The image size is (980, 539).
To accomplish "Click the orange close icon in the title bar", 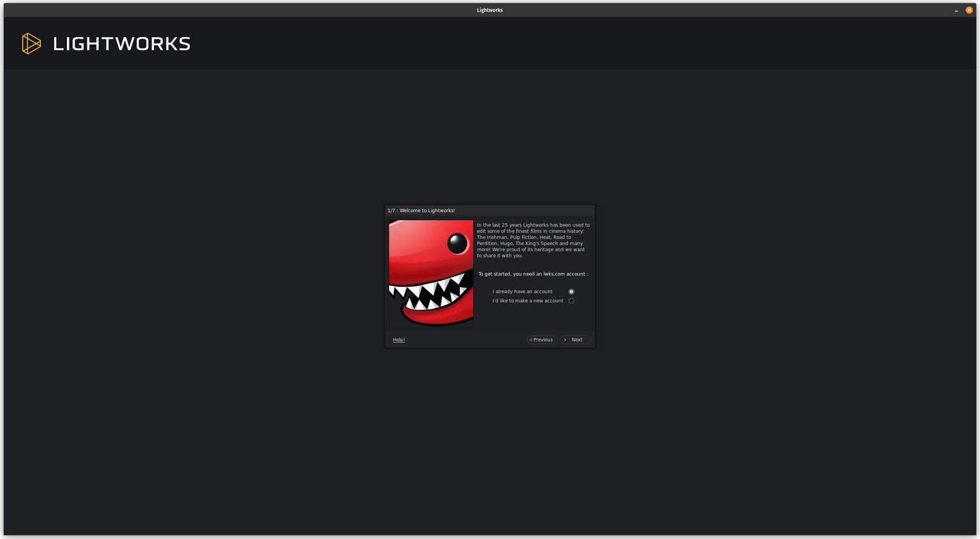I will click(x=969, y=10).
